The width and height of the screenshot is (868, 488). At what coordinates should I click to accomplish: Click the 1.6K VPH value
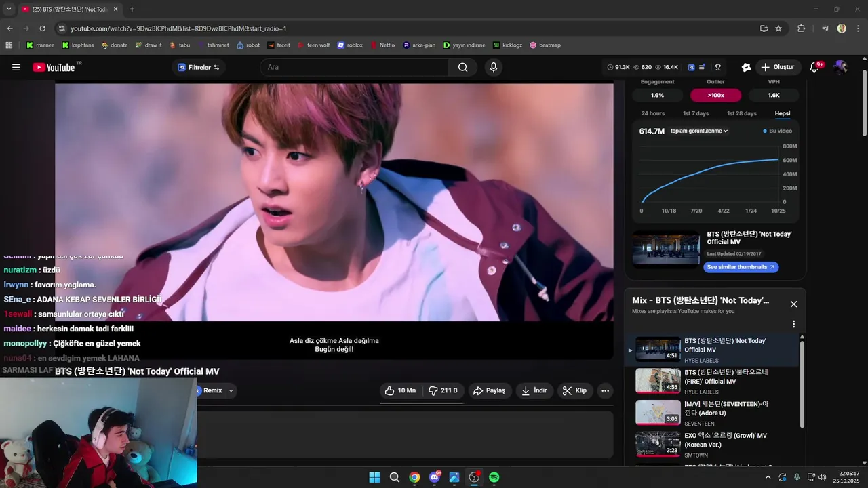[x=774, y=96]
